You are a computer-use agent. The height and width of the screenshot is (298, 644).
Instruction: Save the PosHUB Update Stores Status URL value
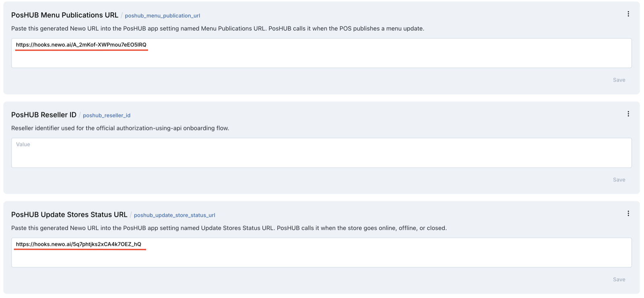tap(619, 279)
